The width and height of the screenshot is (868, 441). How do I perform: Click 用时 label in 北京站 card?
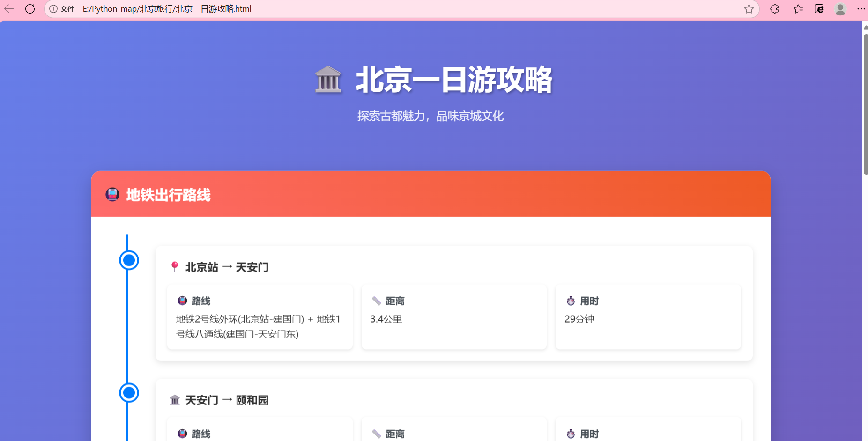[x=589, y=301]
